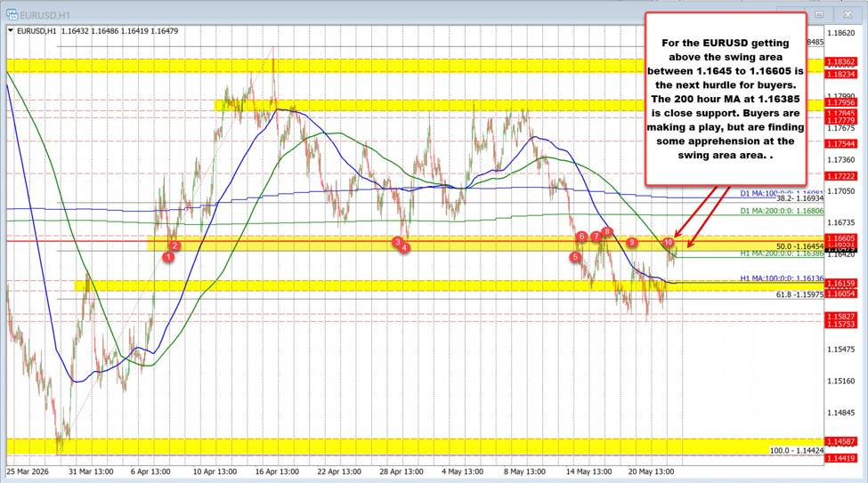Click the red 1.15753 price tag
The width and height of the screenshot is (868, 483).
(841, 324)
